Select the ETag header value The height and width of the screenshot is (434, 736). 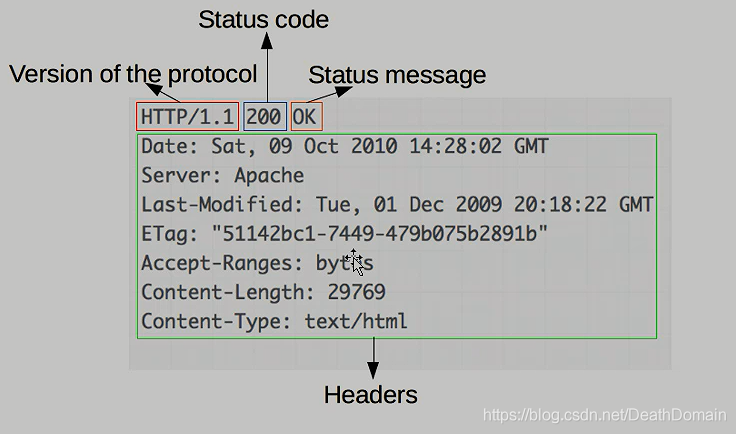(x=379, y=234)
